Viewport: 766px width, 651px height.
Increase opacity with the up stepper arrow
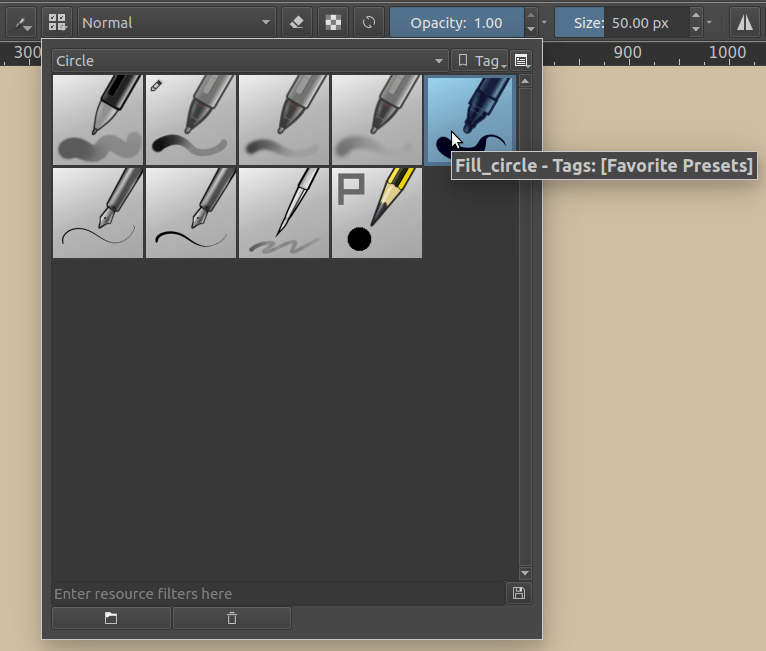[x=531, y=15]
